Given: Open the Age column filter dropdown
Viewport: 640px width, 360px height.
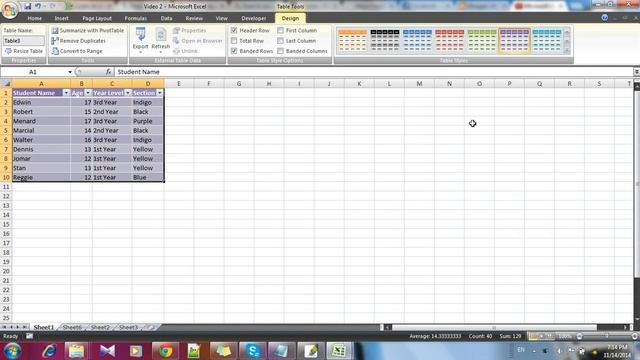Looking at the screenshot, I should (x=88, y=93).
